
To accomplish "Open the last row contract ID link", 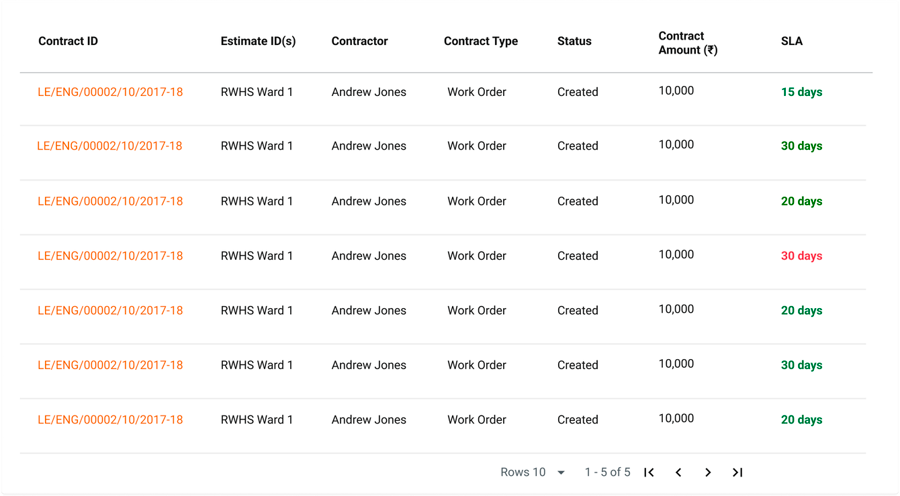I will (x=110, y=420).
